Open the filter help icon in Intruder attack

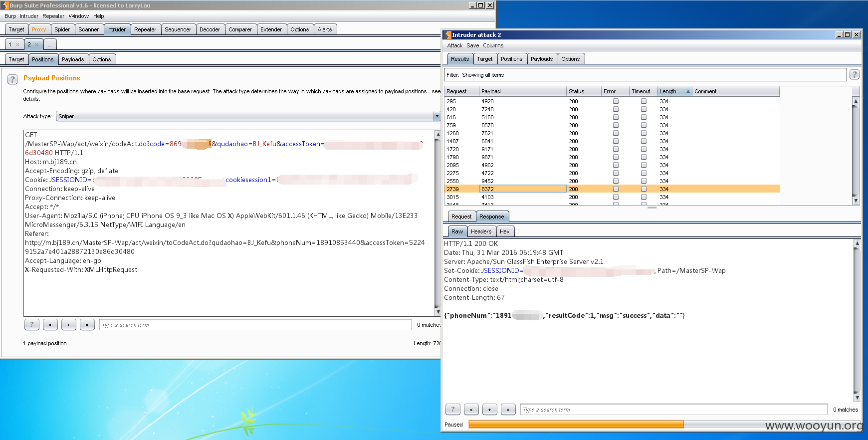coord(854,74)
